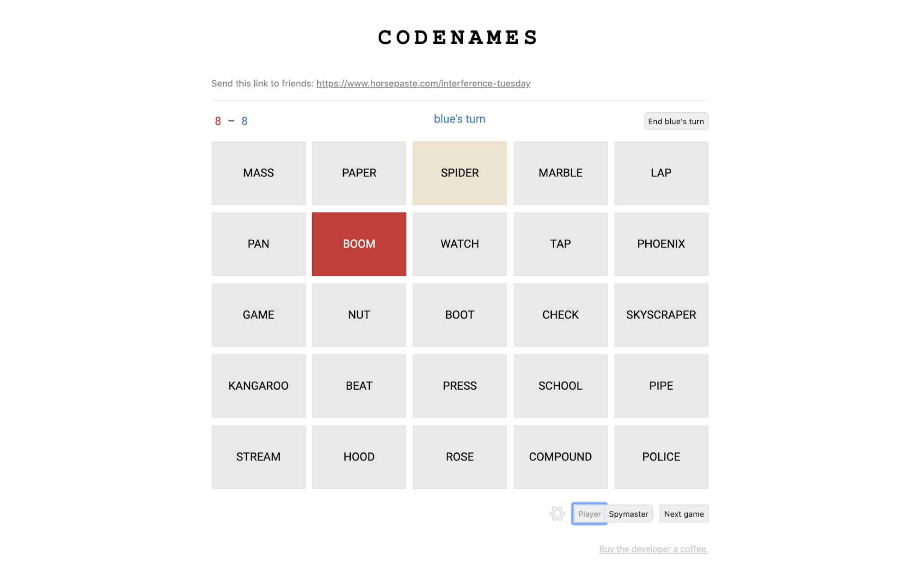The height and width of the screenshot is (571, 924).
Task: Click the BOOM red card tile
Action: tap(359, 243)
